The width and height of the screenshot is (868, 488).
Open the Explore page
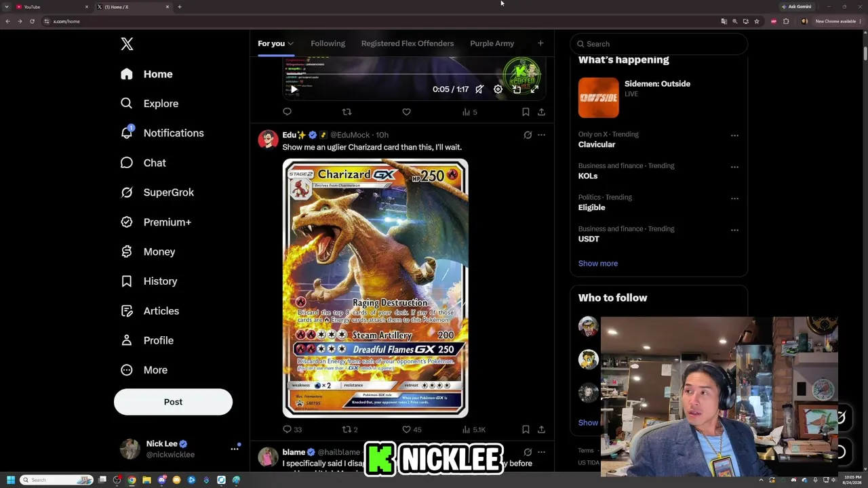150,104
